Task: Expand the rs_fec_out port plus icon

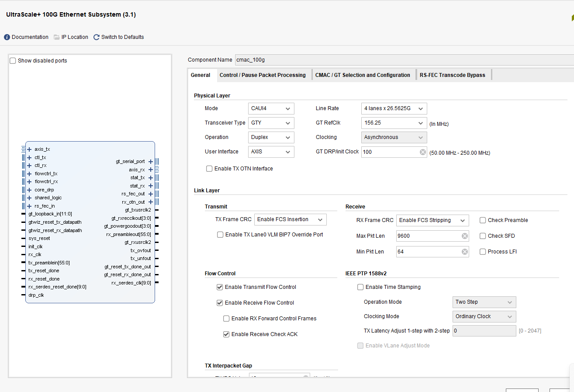Action: click(x=151, y=194)
